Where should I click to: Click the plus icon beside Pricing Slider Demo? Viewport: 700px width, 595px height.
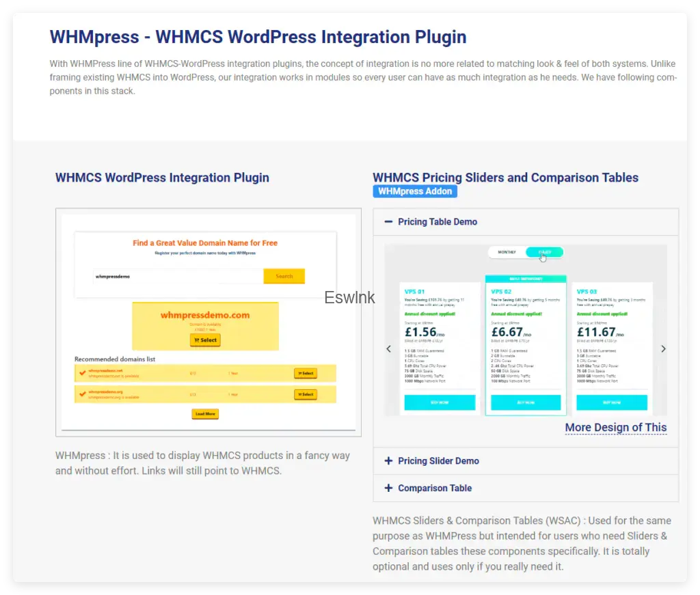pos(388,461)
